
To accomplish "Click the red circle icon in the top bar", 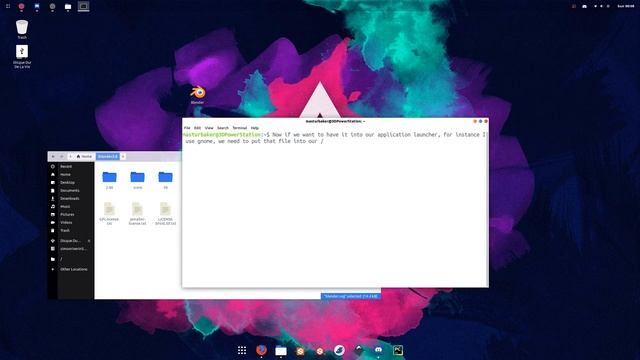I will click(x=21, y=6).
